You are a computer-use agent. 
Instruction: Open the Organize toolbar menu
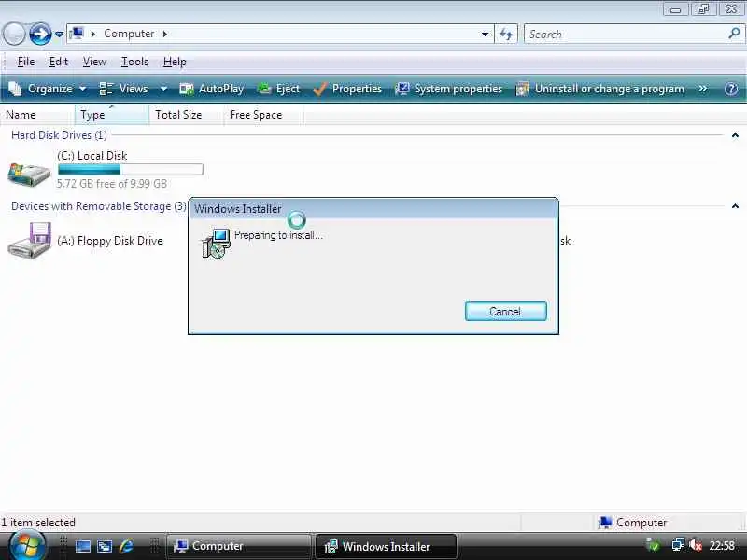pos(48,89)
